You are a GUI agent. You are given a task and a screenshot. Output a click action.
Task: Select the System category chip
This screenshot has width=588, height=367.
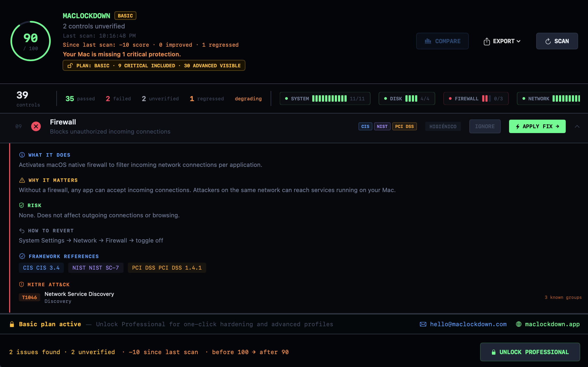click(x=325, y=98)
